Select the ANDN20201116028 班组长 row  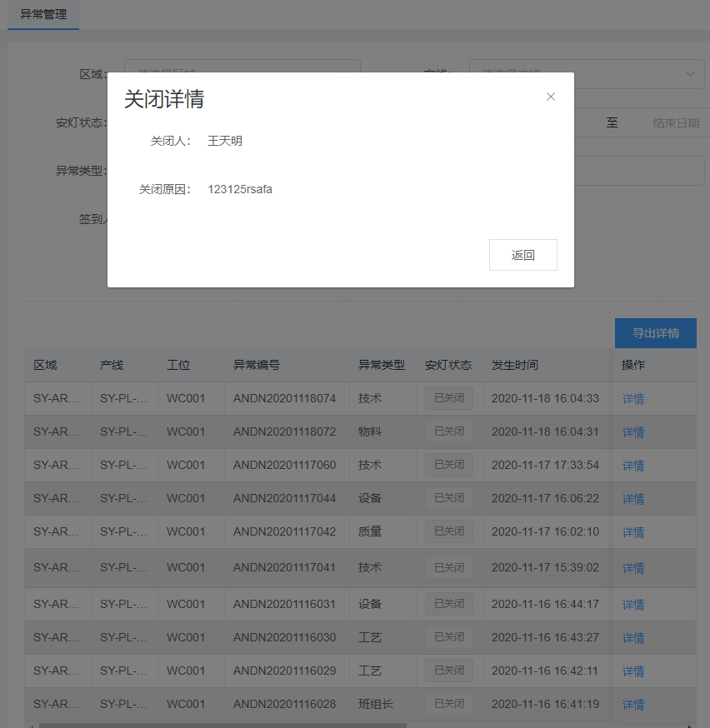click(284, 704)
